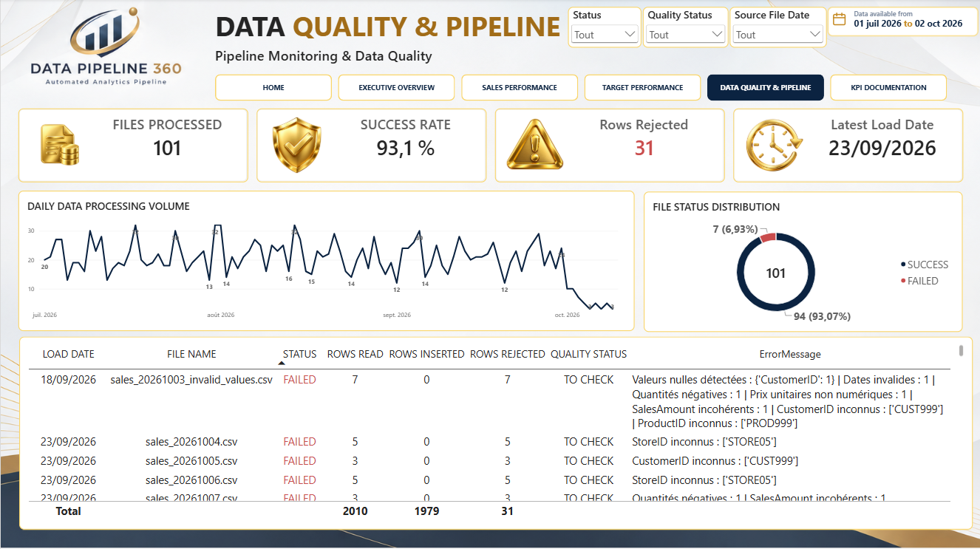Click the calendar icon beside data dates

click(840, 19)
